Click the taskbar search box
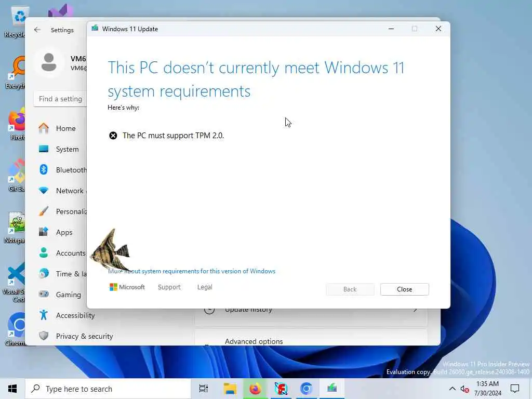532x399 pixels. pyautogui.click(x=108, y=389)
